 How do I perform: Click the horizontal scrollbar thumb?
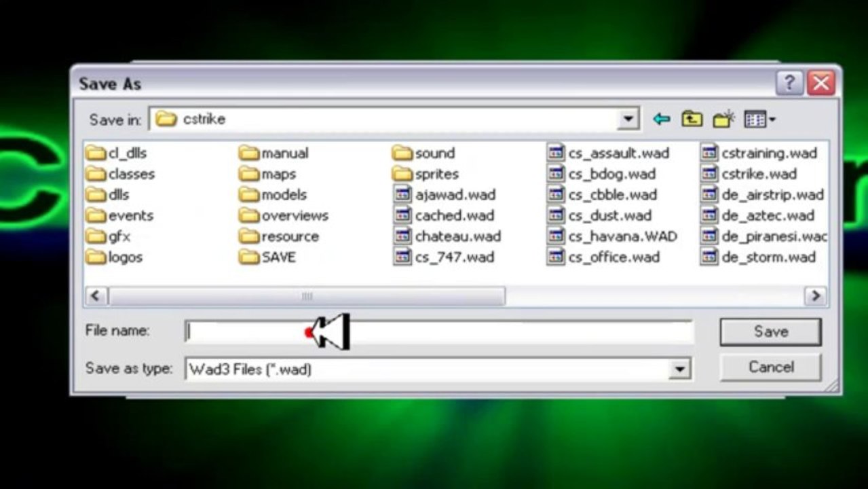click(306, 296)
